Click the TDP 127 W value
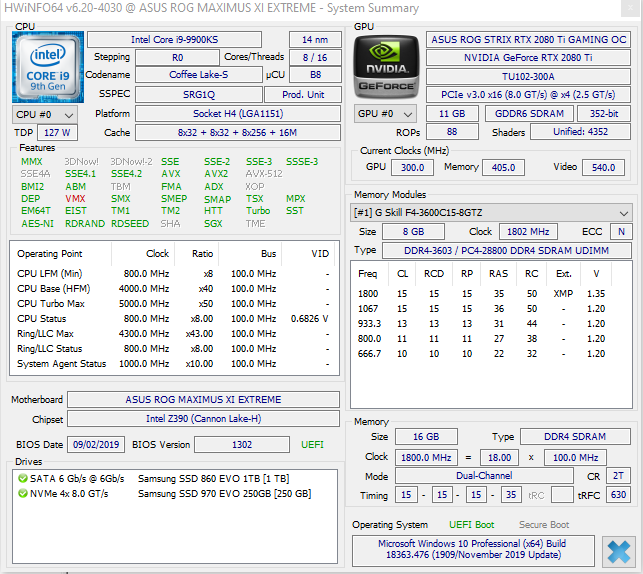Viewport: 643px width, 574px height. [x=57, y=132]
